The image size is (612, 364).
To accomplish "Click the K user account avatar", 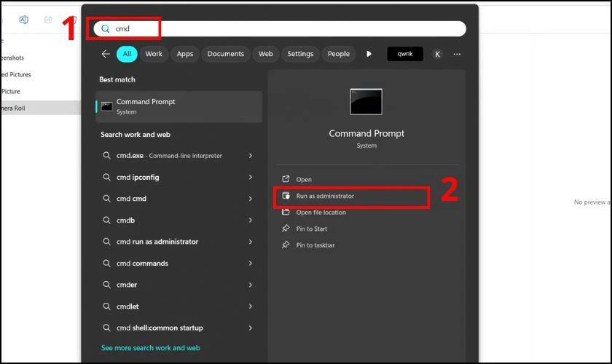I will tap(438, 54).
